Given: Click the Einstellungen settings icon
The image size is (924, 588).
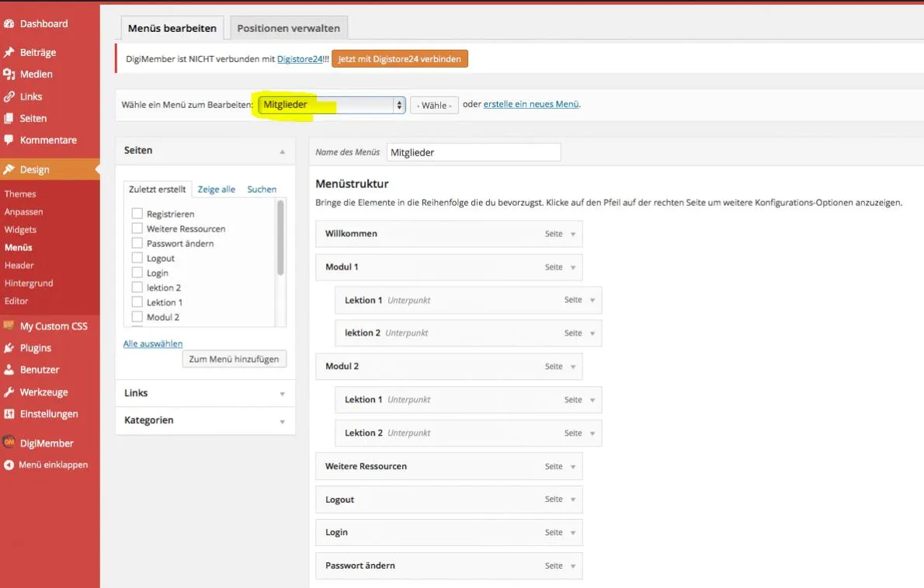Looking at the screenshot, I should 9,414.
